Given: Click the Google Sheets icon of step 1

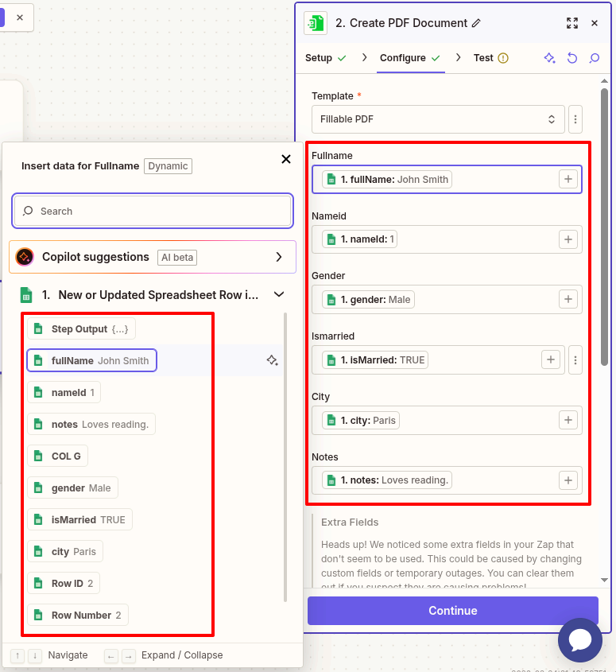Looking at the screenshot, I should coord(26,295).
